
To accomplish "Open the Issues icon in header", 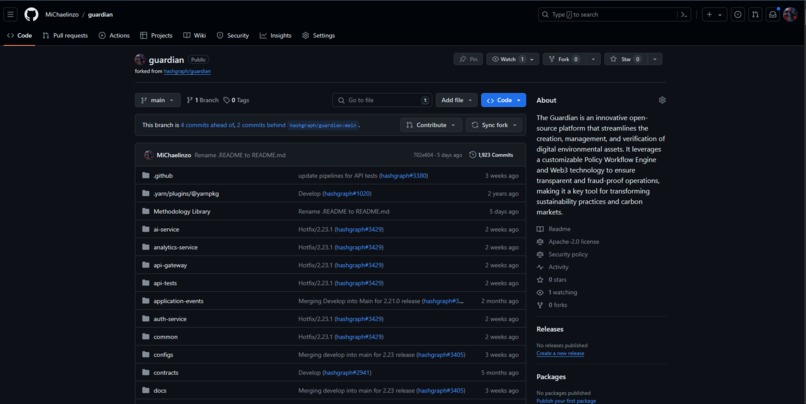I will tap(738, 15).
